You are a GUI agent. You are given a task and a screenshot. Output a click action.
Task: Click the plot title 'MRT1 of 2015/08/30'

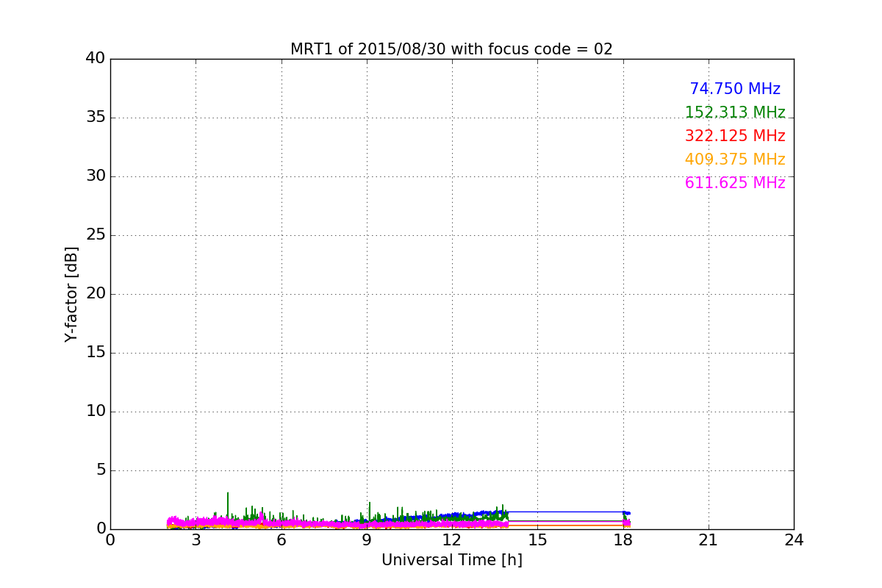(451, 49)
